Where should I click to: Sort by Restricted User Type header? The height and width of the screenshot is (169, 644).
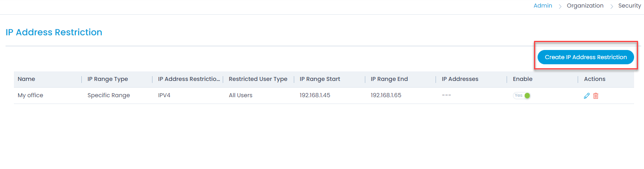[258, 79]
